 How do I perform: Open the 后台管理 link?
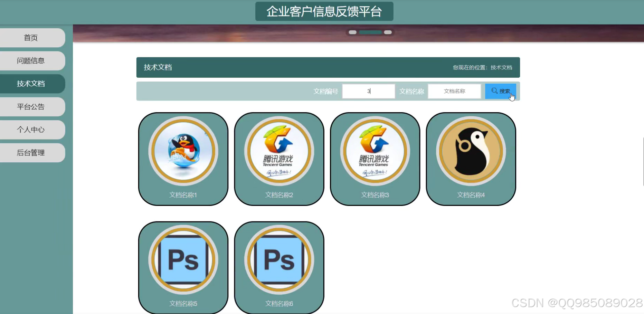[x=31, y=152]
